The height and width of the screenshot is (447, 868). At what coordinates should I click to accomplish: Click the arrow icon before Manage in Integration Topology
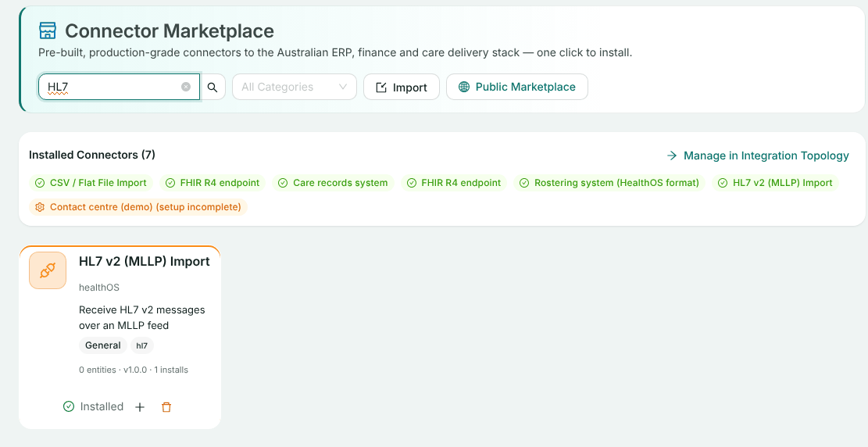pos(672,156)
